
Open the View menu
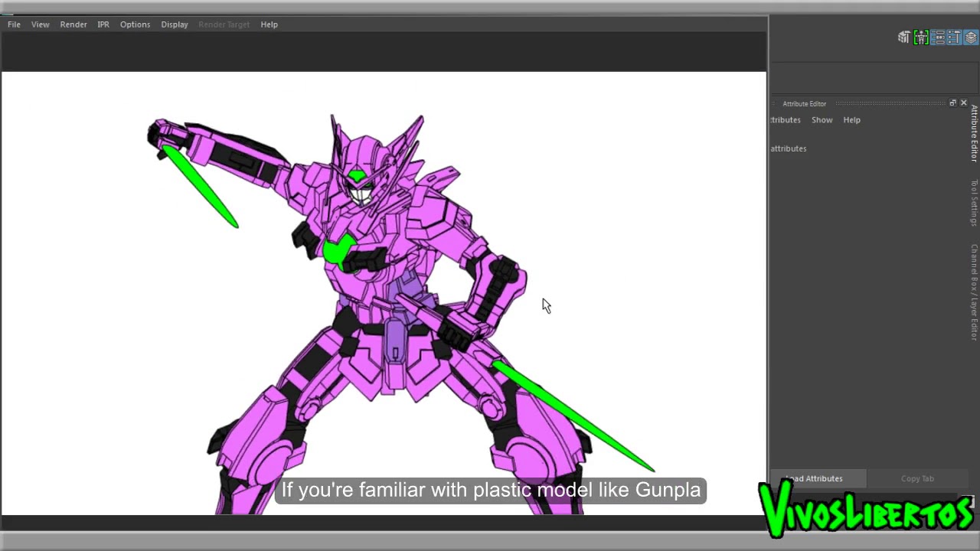(40, 24)
